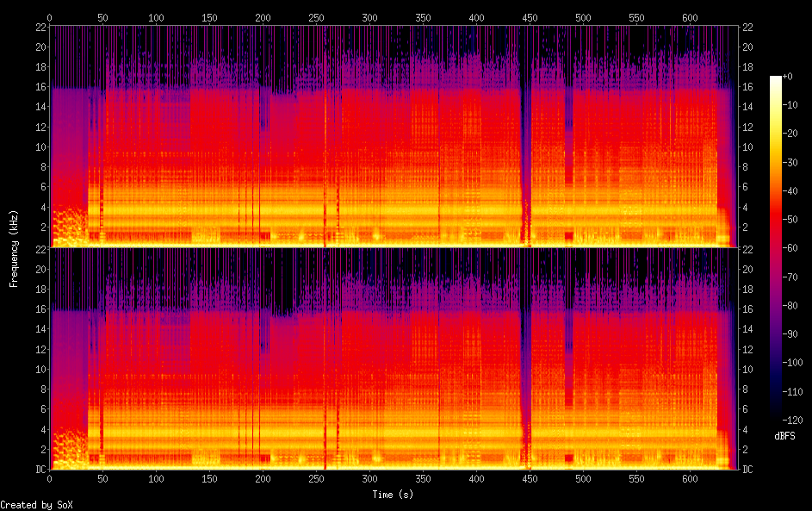
Task: Click the '550' tick on the bottom time axis
Action: [636, 478]
